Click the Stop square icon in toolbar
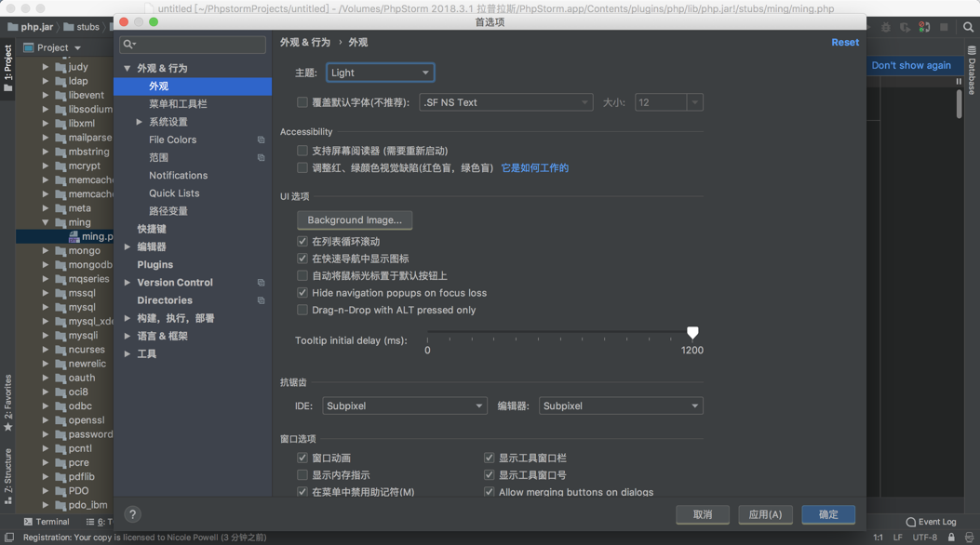 click(x=945, y=28)
